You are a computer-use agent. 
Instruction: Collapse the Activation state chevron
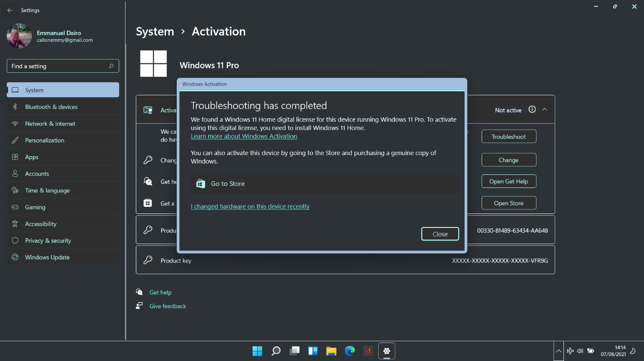pyautogui.click(x=545, y=109)
